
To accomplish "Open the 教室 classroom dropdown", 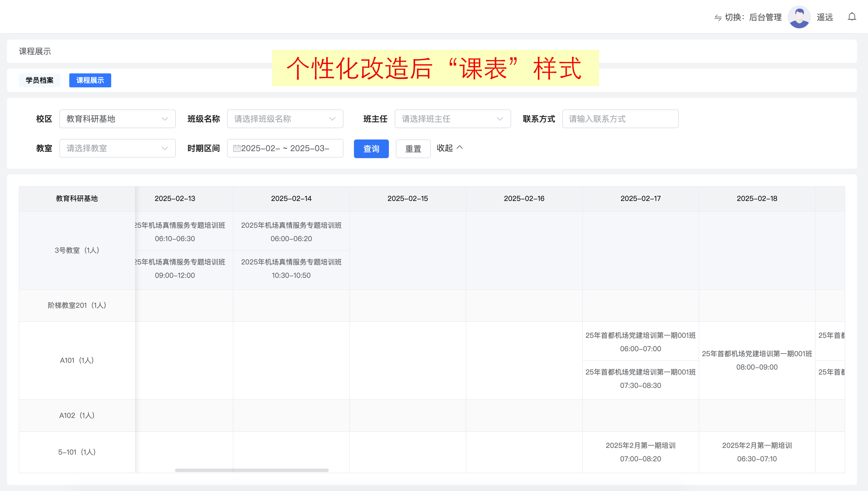I will pyautogui.click(x=117, y=149).
